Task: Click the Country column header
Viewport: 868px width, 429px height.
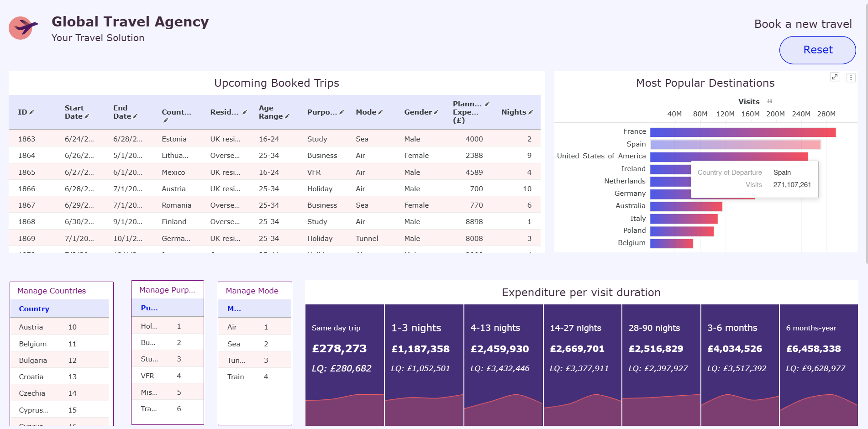Action: point(34,309)
